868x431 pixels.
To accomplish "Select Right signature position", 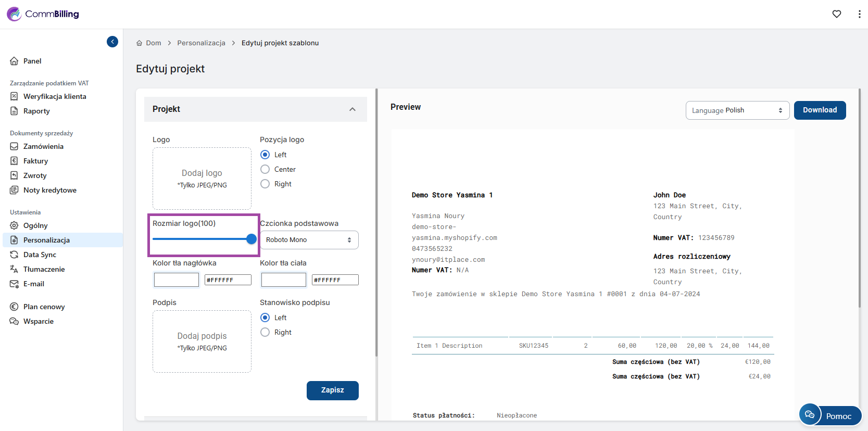I will pos(265,332).
